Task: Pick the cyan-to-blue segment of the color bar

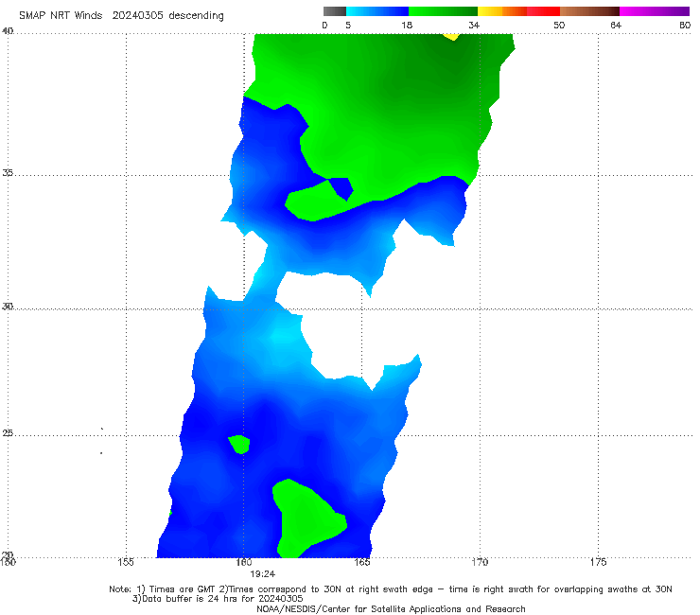Action: [377, 11]
